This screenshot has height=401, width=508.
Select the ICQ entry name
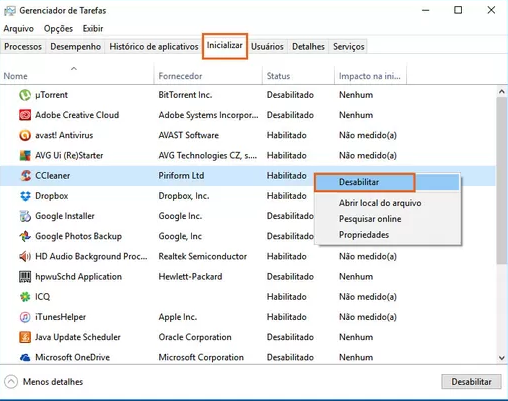coord(43,297)
